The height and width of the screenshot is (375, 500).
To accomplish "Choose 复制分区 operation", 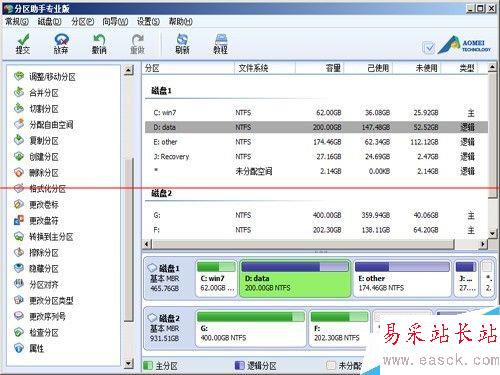I will click(36, 141).
